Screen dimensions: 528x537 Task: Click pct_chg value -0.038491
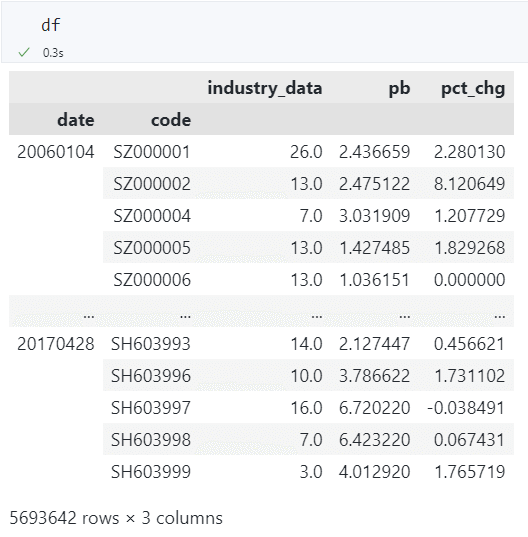tap(466, 408)
